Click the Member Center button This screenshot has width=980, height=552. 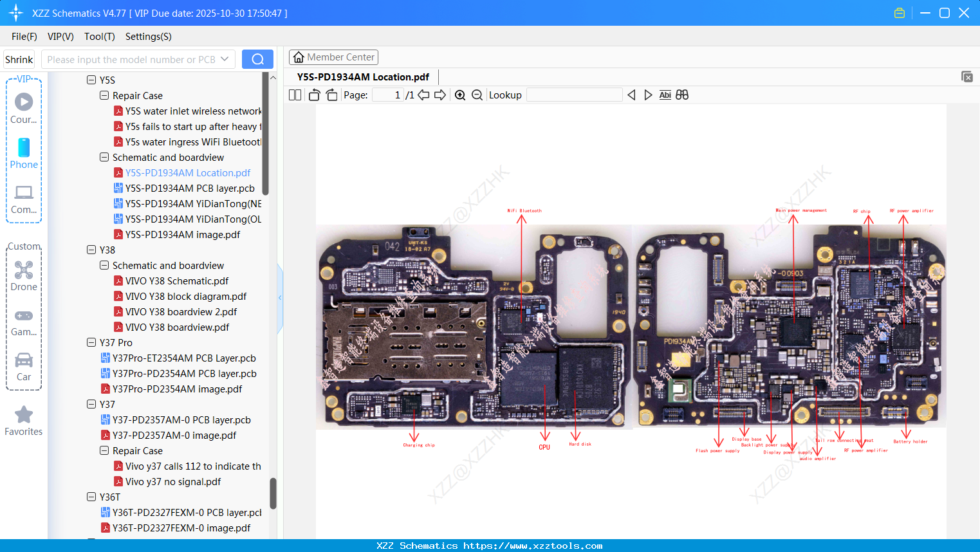(333, 57)
